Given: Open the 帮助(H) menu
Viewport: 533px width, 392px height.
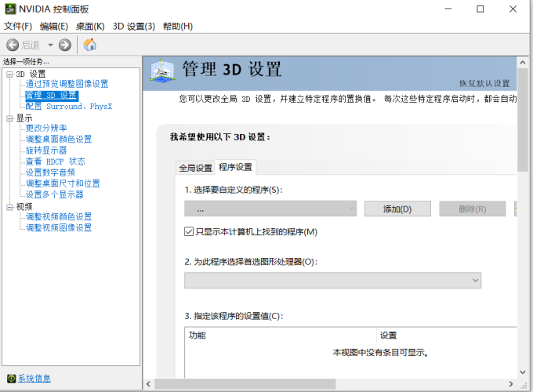Looking at the screenshot, I should (x=178, y=26).
